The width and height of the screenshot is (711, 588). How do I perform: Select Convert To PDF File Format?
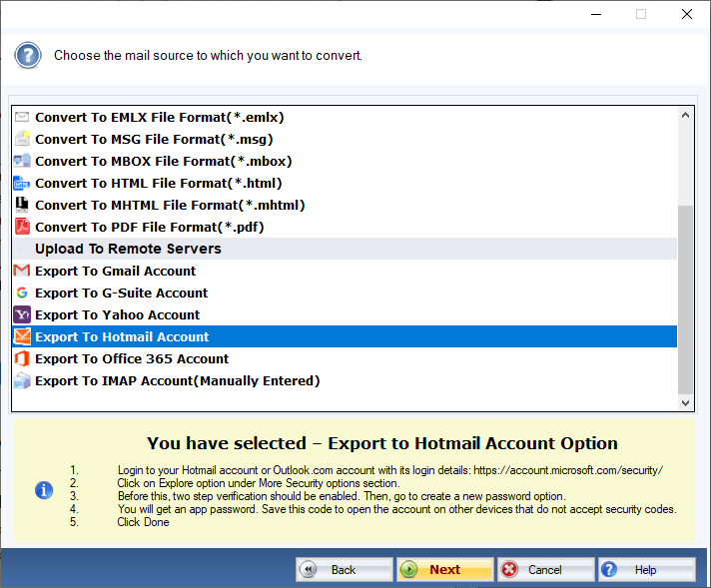pos(345,228)
